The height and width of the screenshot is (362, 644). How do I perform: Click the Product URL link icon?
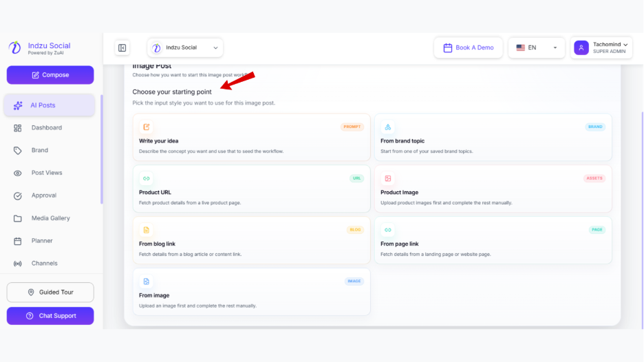click(147, 178)
